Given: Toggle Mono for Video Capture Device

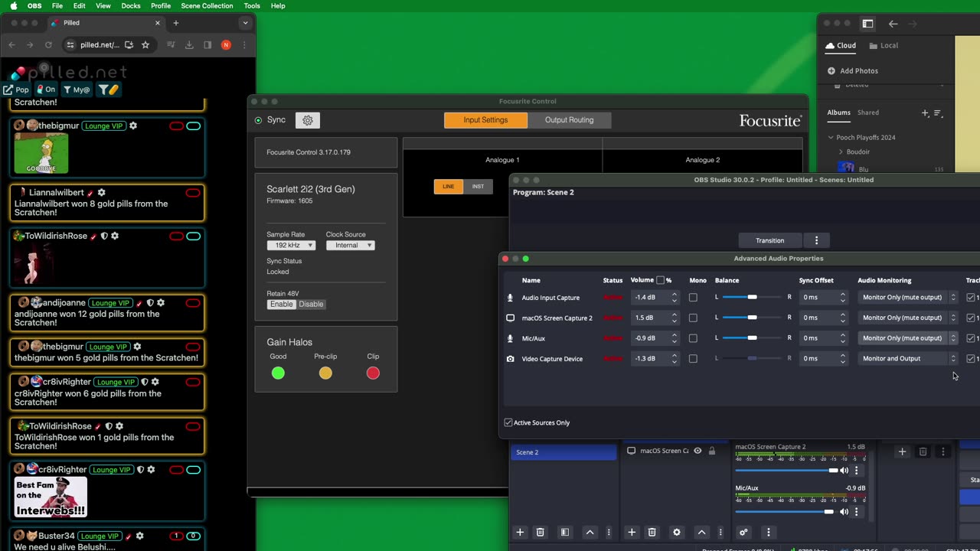Looking at the screenshot, I should pyautogui.click(x=693, y=358).
